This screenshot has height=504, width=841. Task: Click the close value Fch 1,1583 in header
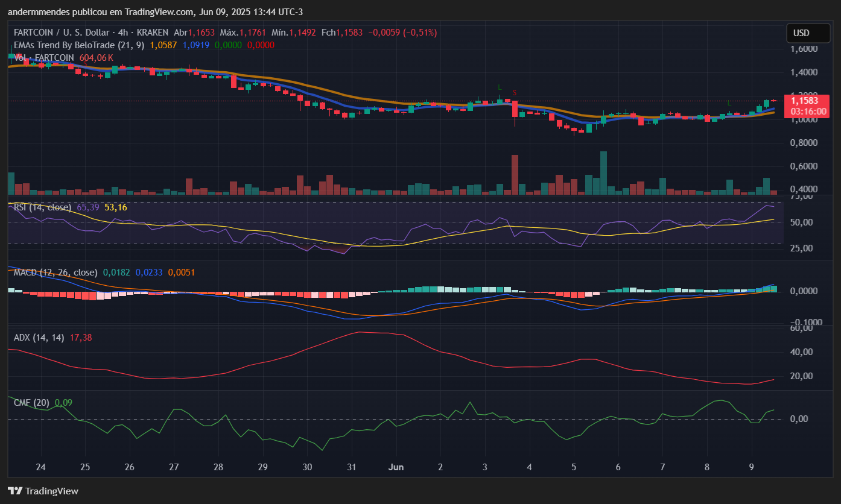(341, 33)
